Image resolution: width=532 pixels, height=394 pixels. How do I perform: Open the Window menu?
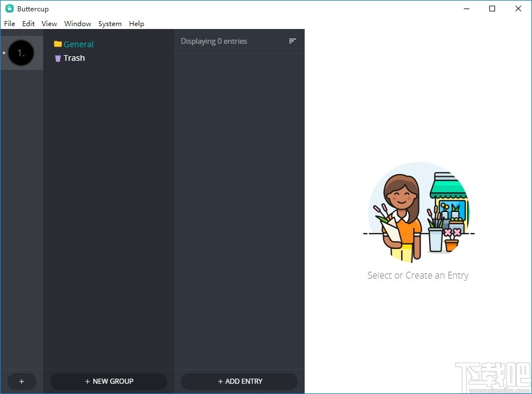pyautogui.click(x=78, y=24)
